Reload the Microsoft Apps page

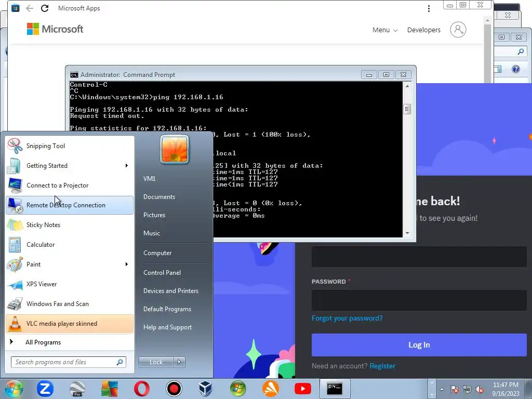click(45, 8)
